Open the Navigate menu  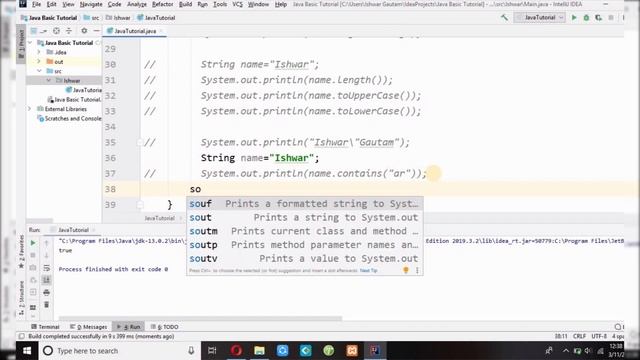click(x=91, y=4)
